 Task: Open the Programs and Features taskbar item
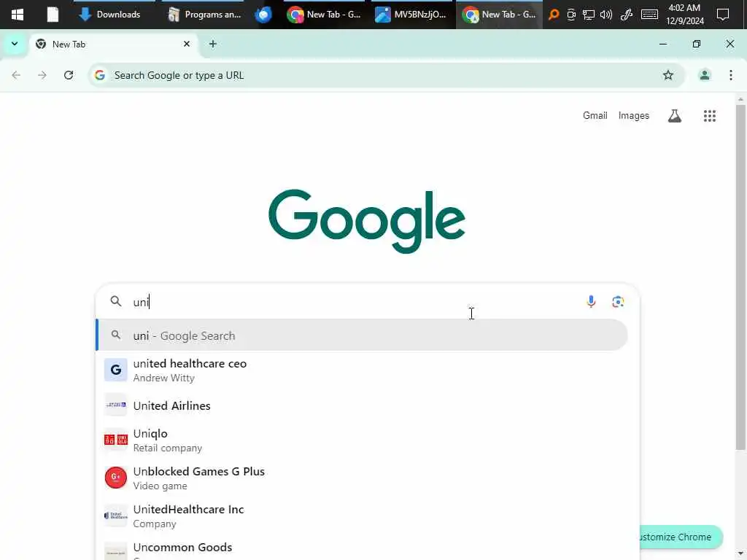[x=204, y=15]
